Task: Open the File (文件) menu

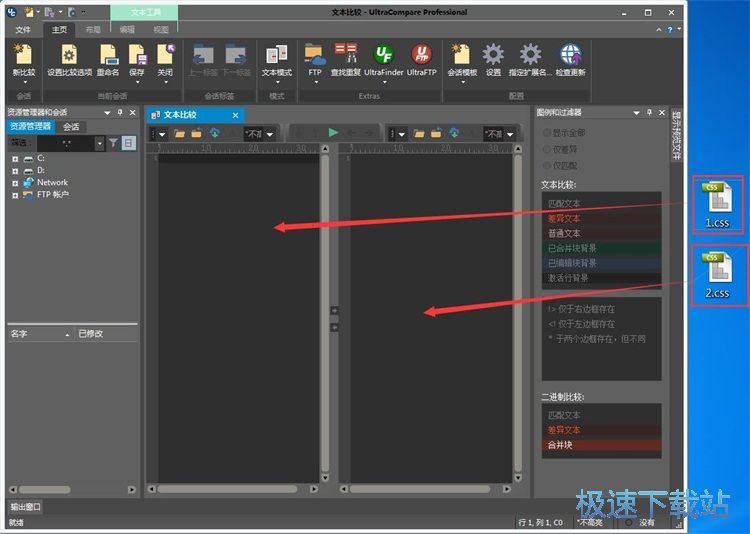Action: point(23,30)
